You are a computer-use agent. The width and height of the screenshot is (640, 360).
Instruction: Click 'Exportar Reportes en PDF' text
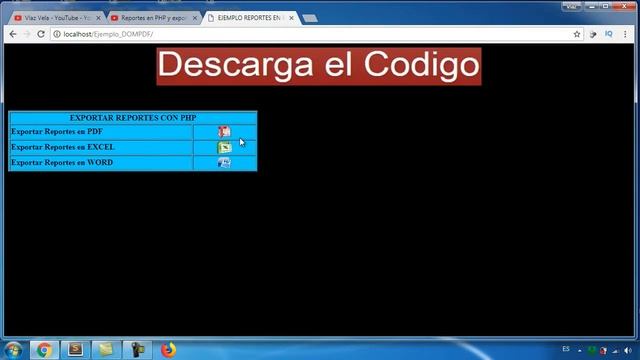coord(57,132)
